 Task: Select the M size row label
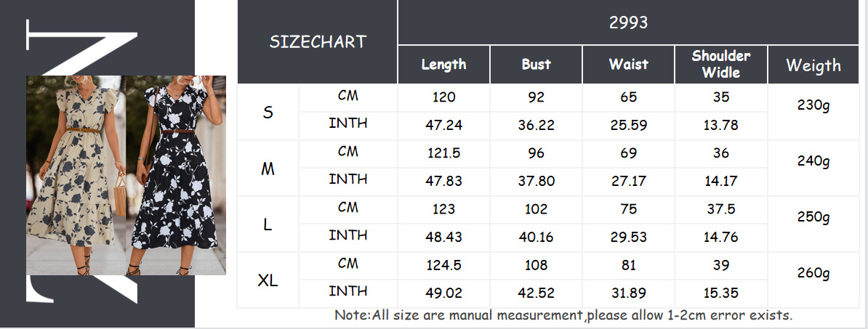(268, 168)
